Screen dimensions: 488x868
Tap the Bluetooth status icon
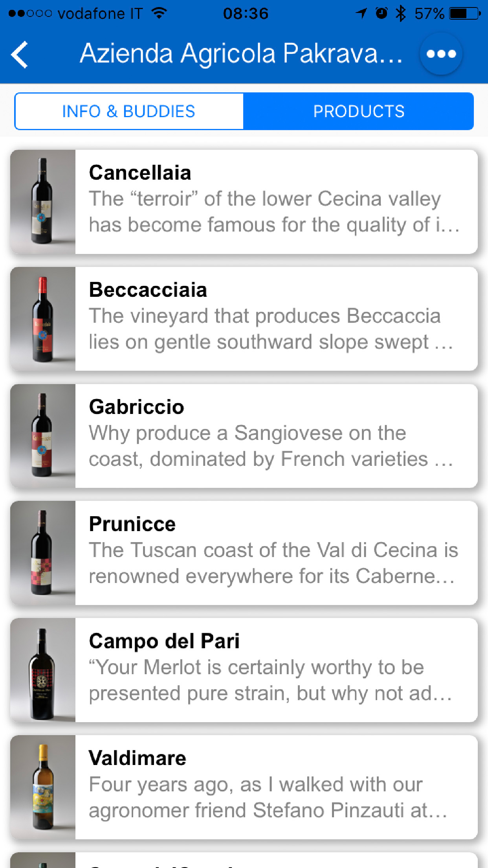click(400, 13)
